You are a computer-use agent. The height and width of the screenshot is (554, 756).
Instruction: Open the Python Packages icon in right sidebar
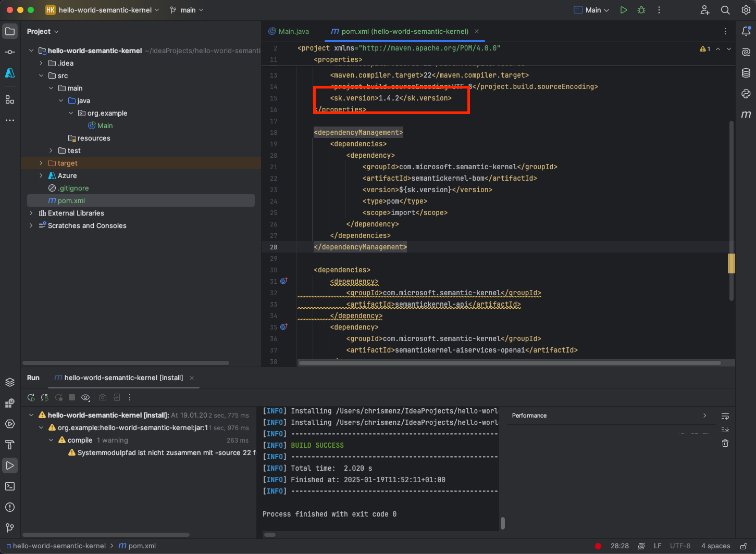746,94
